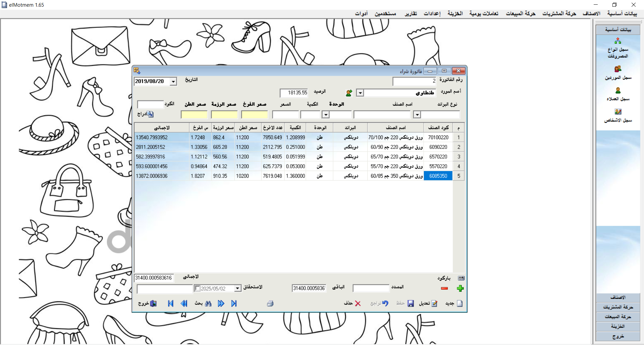Open barcode entry via the باركود icon
The image size is (644, 345).
click(462, 278)
